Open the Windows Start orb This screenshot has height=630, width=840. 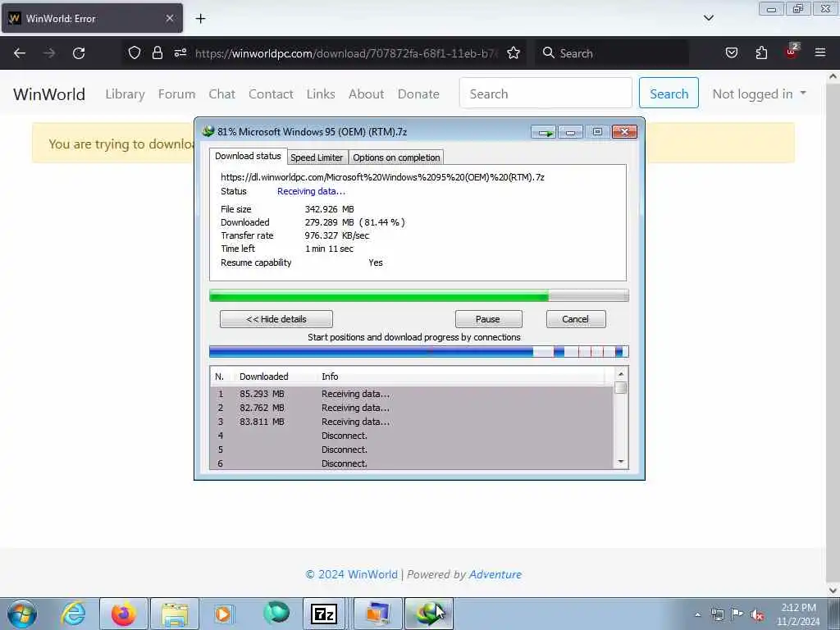pyautogui.click(x=21, y=614)
